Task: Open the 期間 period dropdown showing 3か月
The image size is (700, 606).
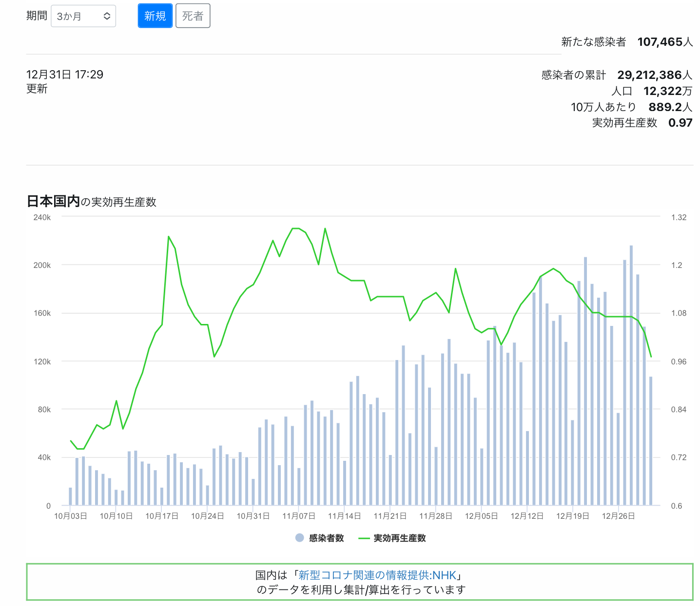Action: 83,16
